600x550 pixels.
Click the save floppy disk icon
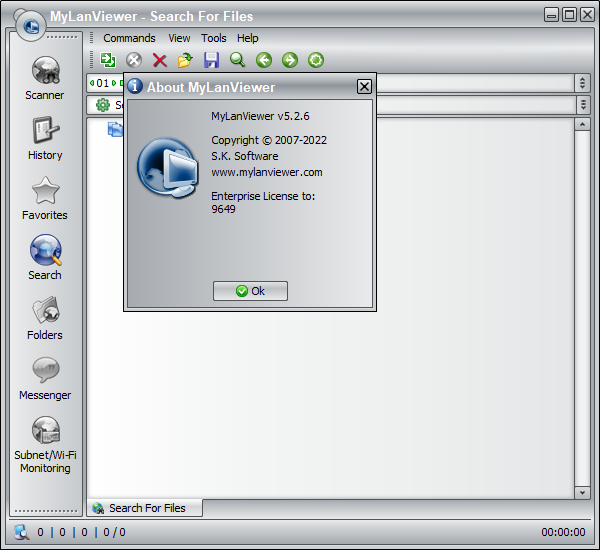tap(211, 60)
